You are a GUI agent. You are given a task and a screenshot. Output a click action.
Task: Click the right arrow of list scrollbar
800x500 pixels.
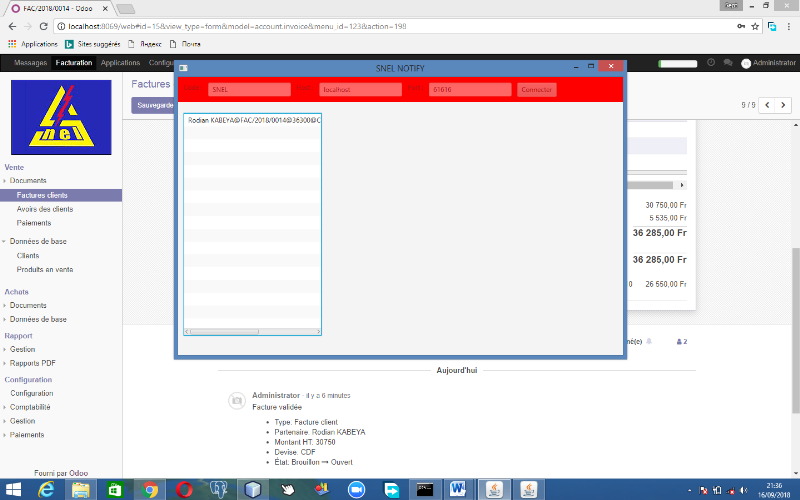click(x=318, y=332)
